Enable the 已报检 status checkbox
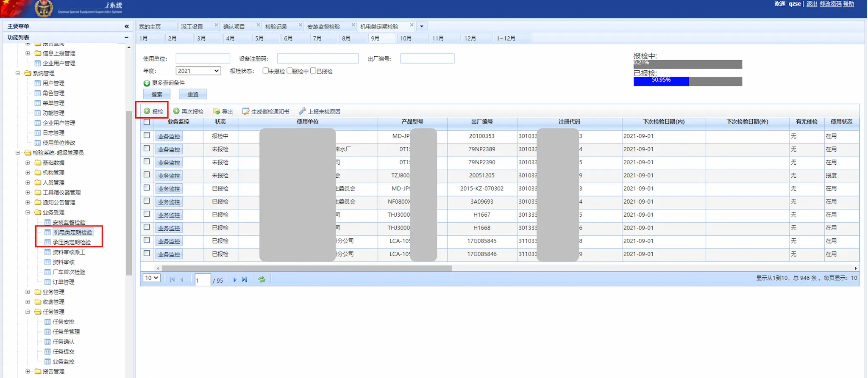 313,71
